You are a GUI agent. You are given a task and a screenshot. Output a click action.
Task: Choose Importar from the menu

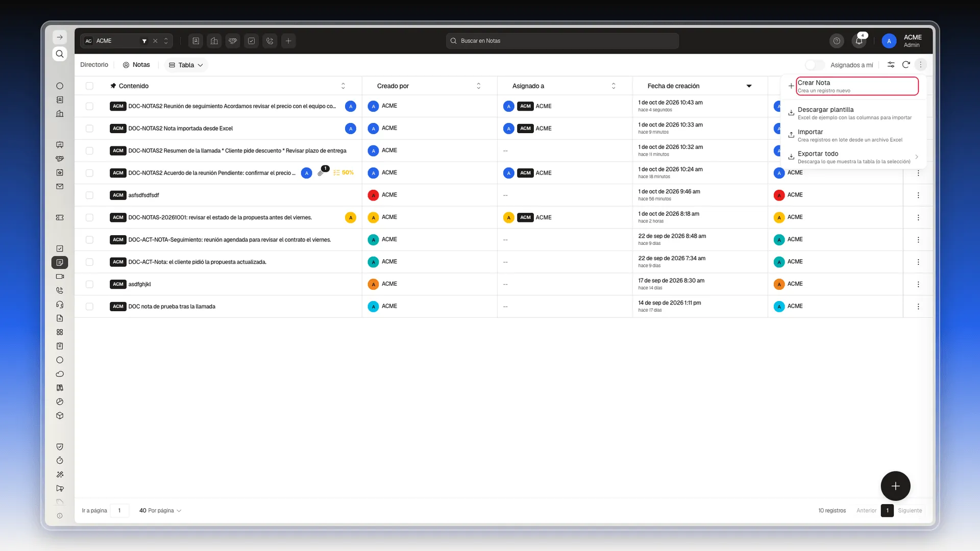(854, 135)
